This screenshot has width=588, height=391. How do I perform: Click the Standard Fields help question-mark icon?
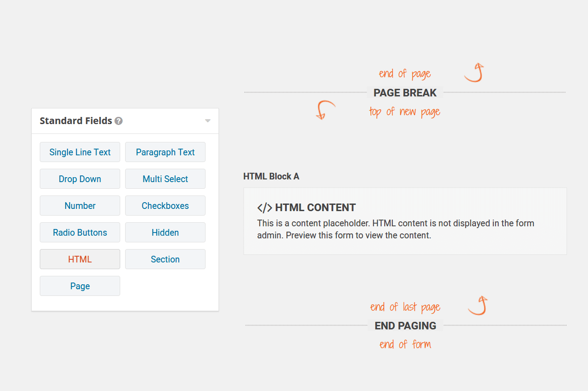click(x=118, y=121)
